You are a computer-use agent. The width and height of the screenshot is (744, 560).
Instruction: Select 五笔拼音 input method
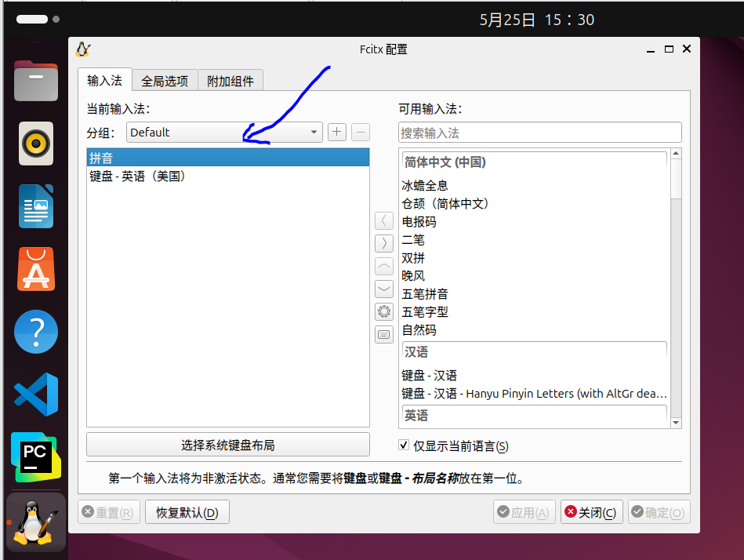[x=534, y=294]
